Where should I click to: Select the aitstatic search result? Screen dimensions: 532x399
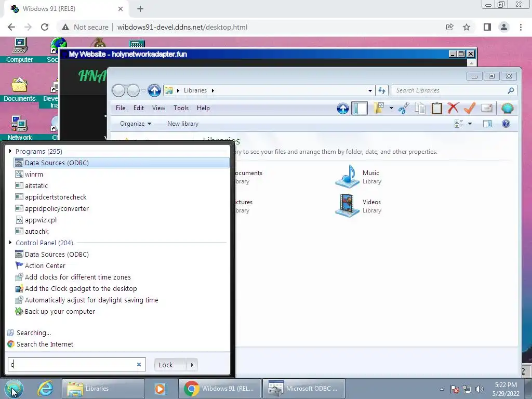122,186
